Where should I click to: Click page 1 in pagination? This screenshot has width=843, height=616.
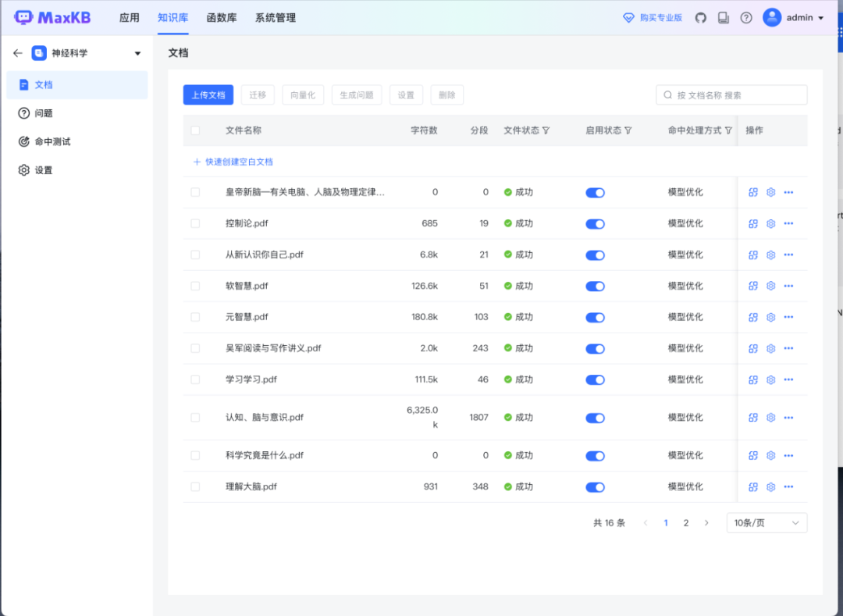(666, 523)
